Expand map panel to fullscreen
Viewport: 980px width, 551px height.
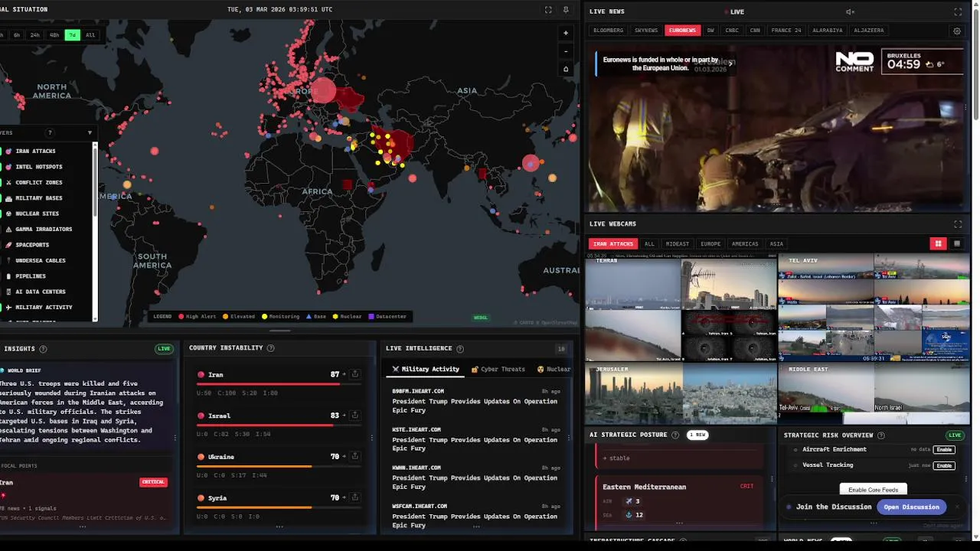(548, 10)
